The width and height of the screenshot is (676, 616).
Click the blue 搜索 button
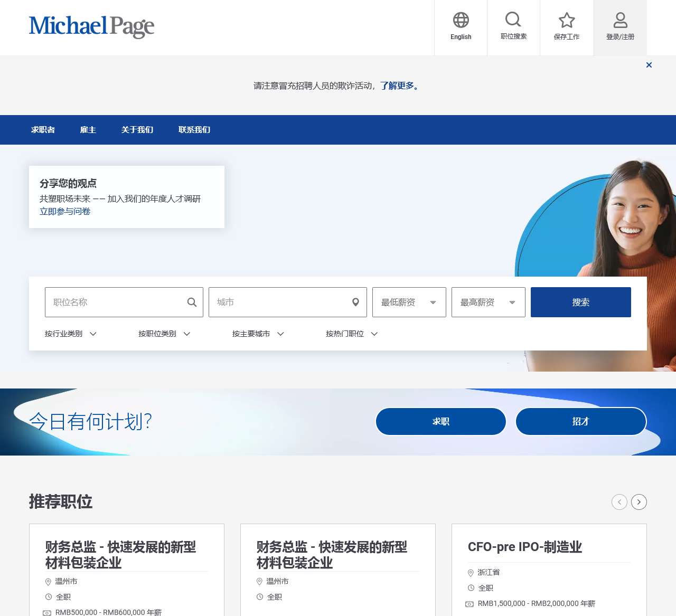(580, 302)
